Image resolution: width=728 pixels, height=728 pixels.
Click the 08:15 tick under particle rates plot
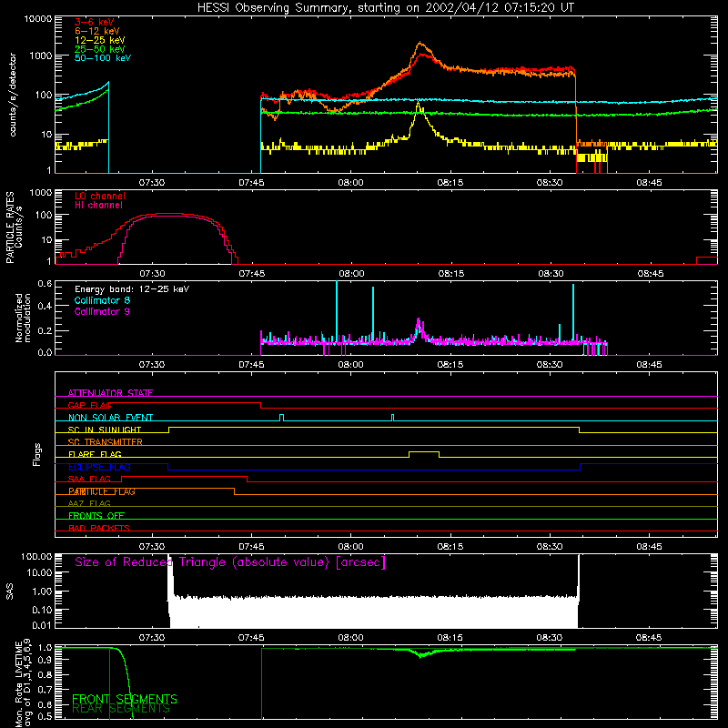[x=450, y=274]
